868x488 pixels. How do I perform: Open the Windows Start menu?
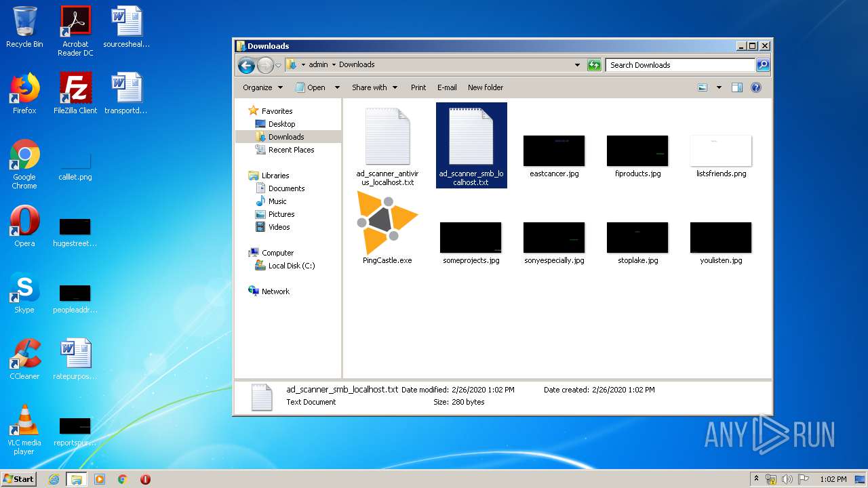click(x=19, y=479)
